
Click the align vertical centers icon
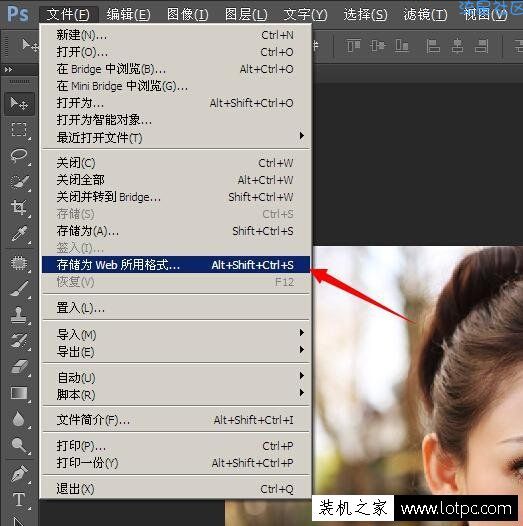tap(378, 46)
